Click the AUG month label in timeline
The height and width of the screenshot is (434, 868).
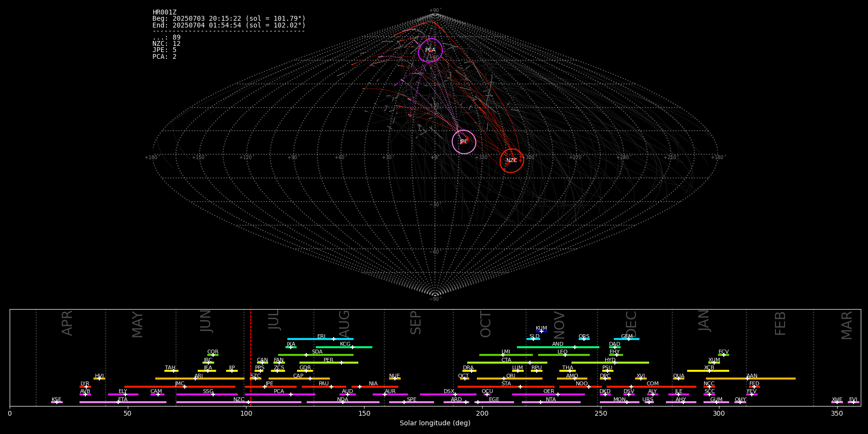point(344,324)
